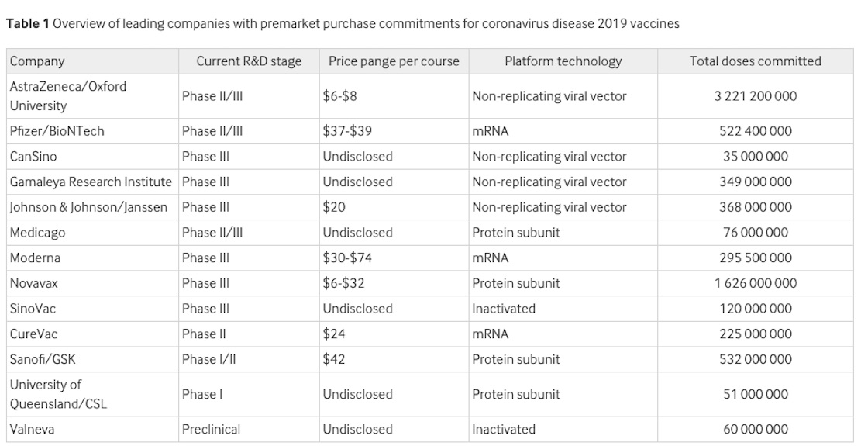Select AstraZeneca's 3 221 200 000 doses cell
The height and width of the screenshot is (446, 868).
tap(755, 96)
